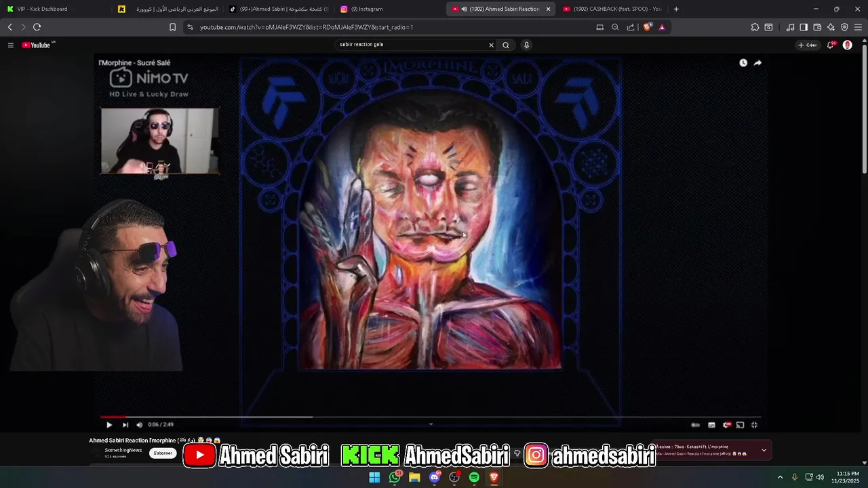The width and height of the screenshot is (868, 488).
Task: Dislike the video with thumbs down
Action: [x=517, y=453]
